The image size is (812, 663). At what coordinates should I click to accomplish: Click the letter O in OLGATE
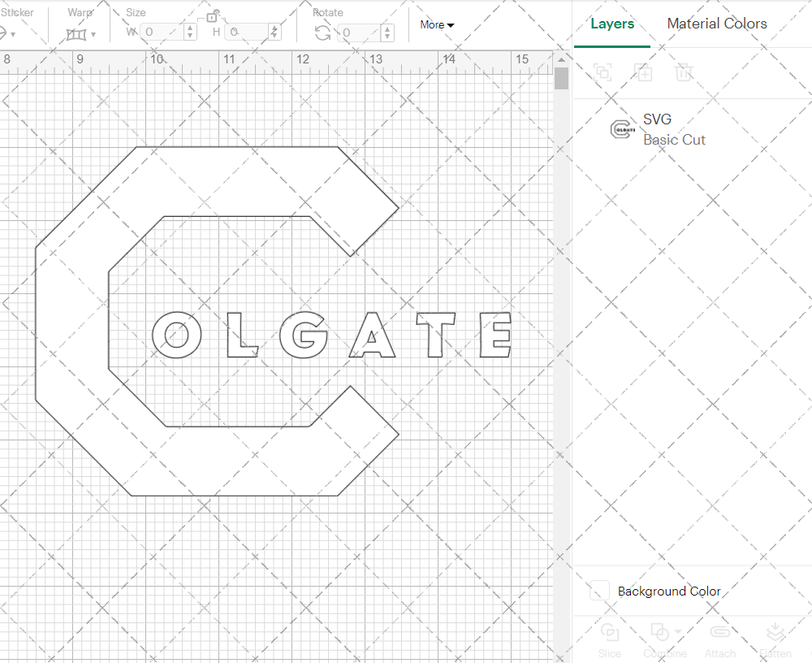tap(176, 335)
